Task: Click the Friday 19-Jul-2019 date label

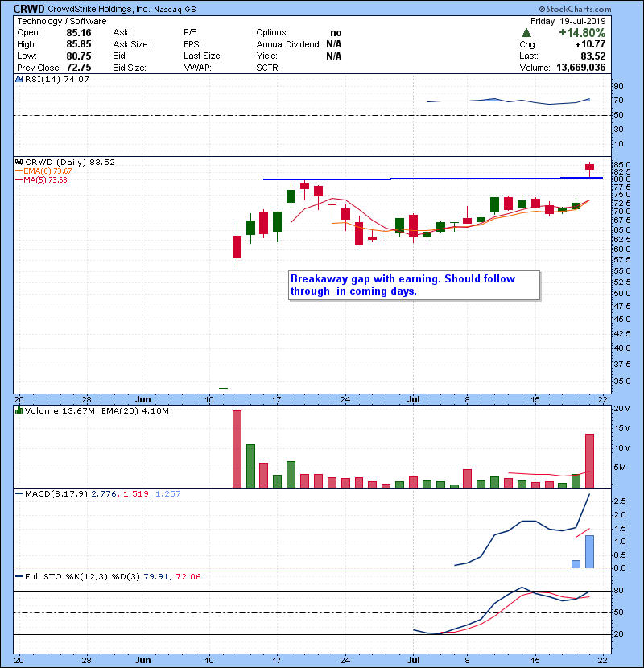Action: tap(568, 21)
